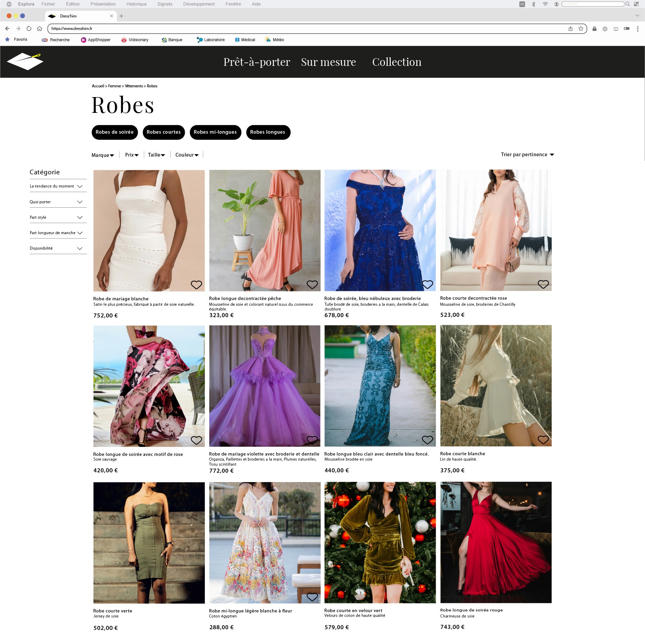
Task: Open the Historique menu
Action: (136, 4)
